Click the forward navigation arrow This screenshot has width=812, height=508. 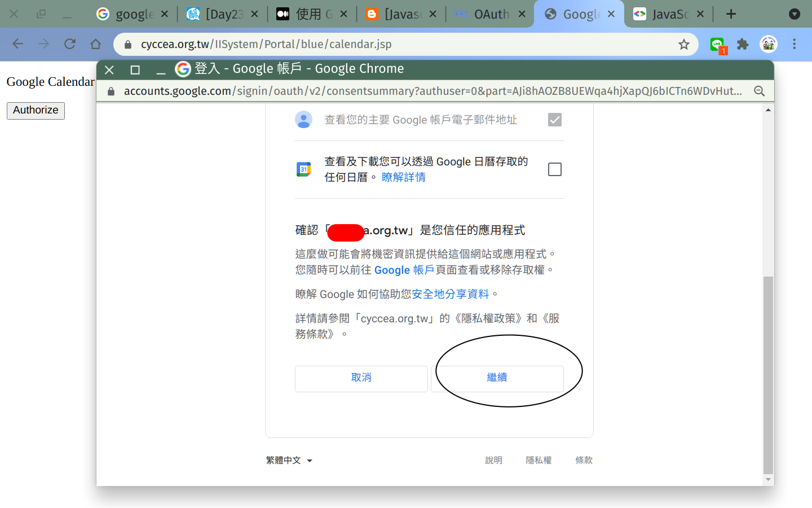point(44,44)
